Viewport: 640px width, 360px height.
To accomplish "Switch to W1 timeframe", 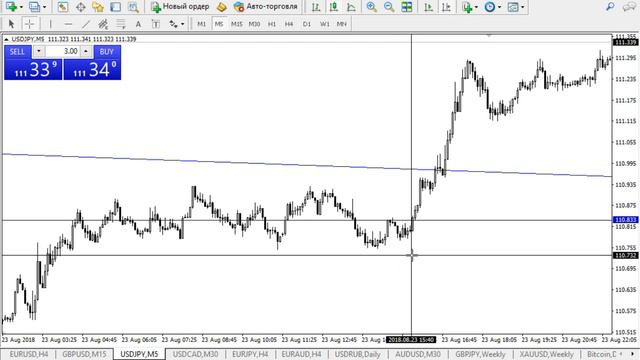I will point(324,24).
